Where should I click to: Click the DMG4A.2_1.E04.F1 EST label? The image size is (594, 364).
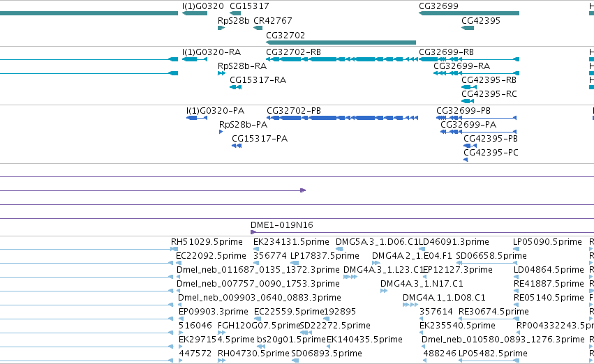click(x=412, y=256)
